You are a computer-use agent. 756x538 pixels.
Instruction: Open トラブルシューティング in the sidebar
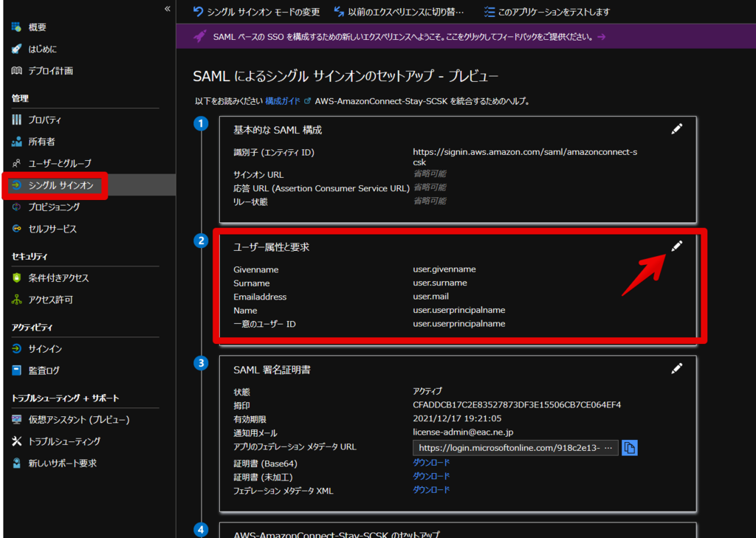[64, 441]
